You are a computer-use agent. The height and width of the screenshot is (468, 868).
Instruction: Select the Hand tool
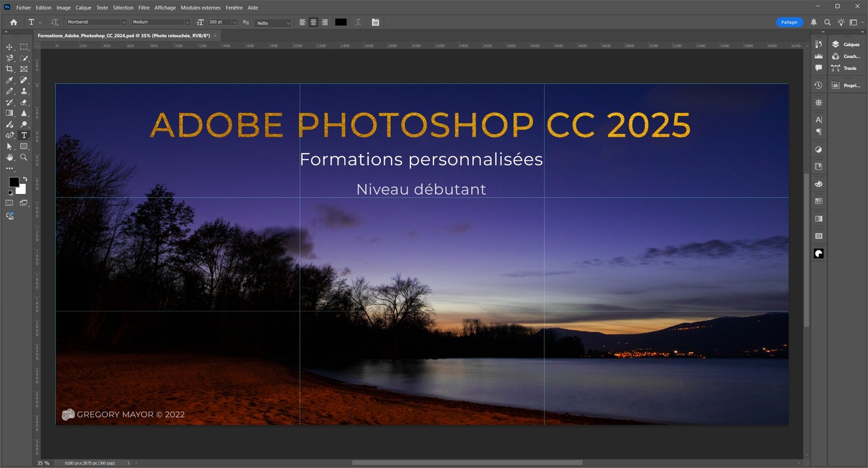click(9, 157)
